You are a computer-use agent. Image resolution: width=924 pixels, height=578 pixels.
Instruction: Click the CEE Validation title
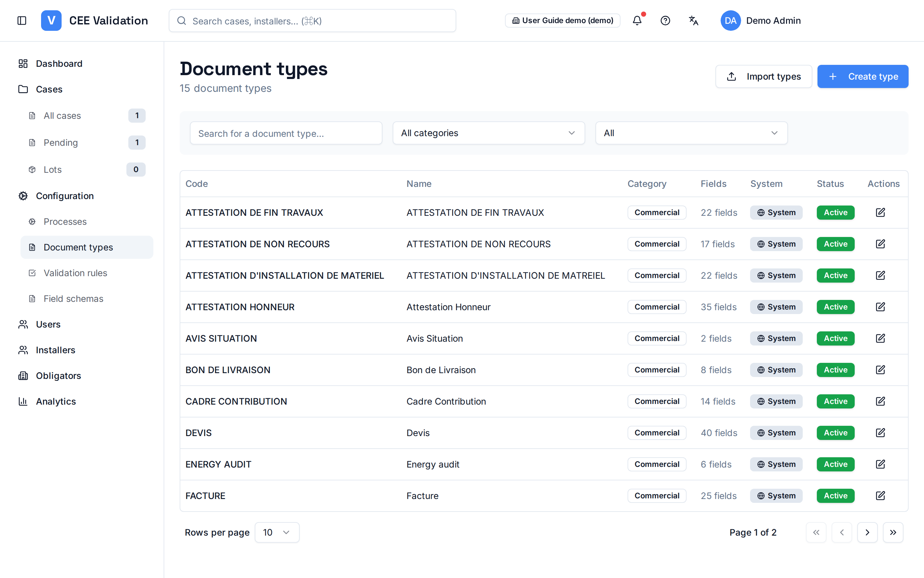108,21
